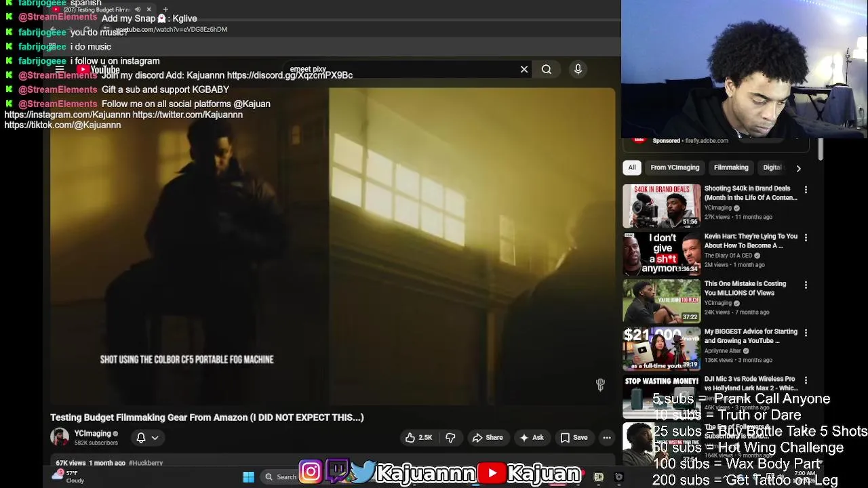868x488 pixels.
Task: Clear the 'emeet pixy' search text
Action: point(524,69)
